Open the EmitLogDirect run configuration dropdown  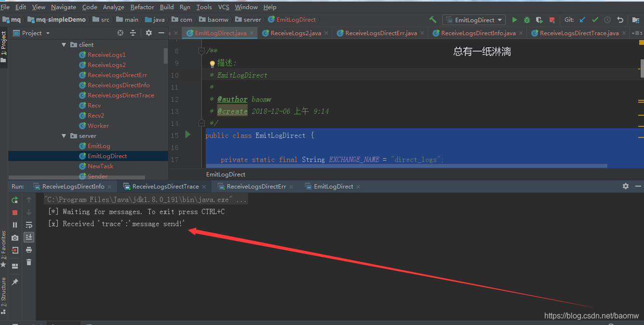(474, 20)
